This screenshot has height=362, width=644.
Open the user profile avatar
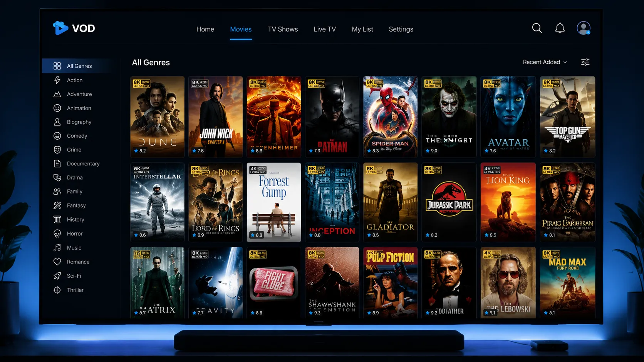584,28
